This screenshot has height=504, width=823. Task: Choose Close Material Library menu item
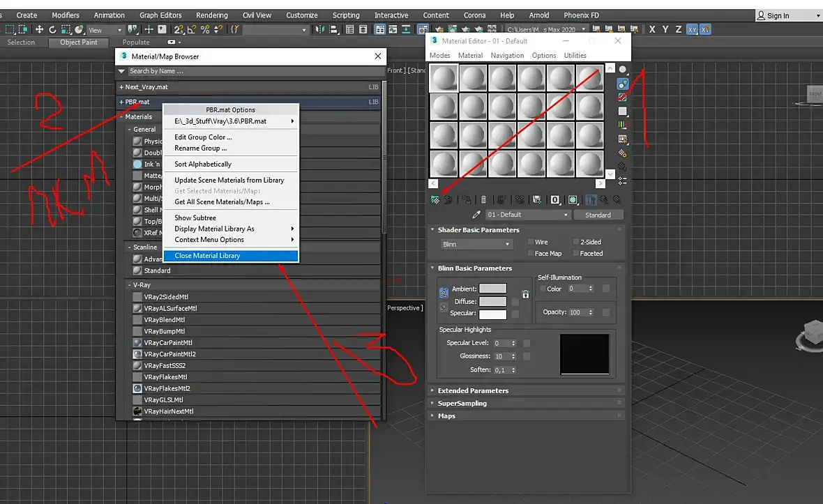[230, 256]
